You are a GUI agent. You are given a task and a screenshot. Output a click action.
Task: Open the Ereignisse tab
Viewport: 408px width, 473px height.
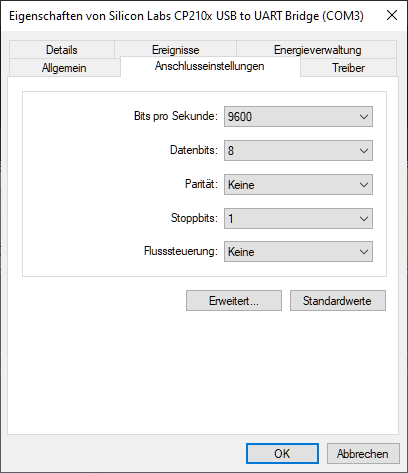click(175, 50)
